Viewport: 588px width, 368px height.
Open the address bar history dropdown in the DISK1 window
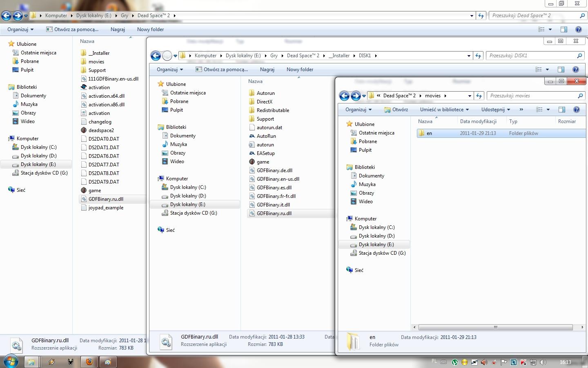(469, 56)
